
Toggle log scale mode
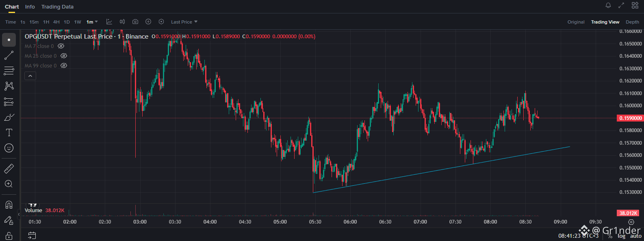pos(622,236)
